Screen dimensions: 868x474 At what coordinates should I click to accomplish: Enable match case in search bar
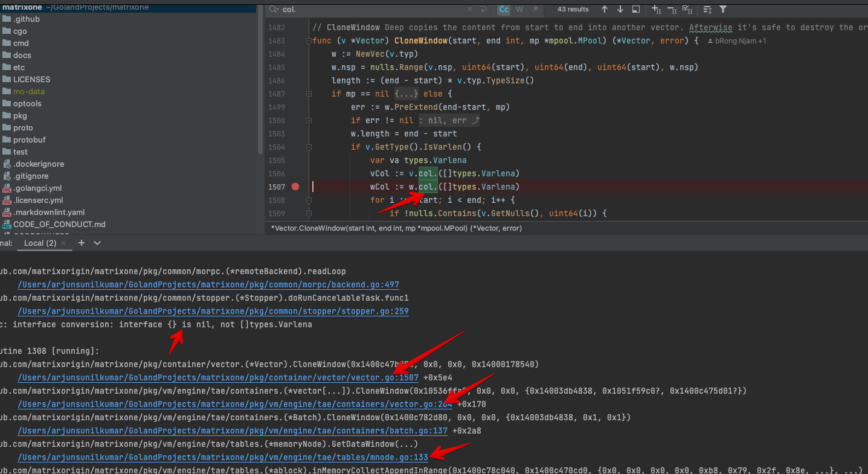pyautogui.click(x=503, y=10)
